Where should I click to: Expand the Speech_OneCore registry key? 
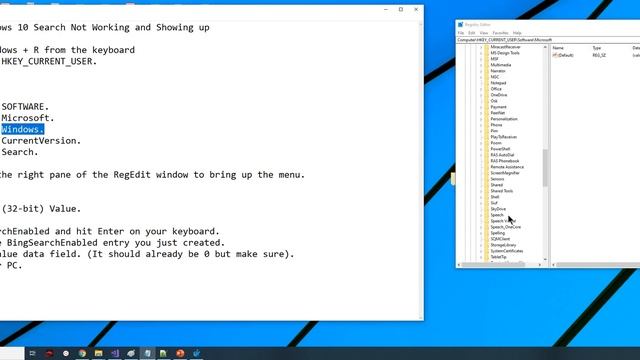coord(481,227)
